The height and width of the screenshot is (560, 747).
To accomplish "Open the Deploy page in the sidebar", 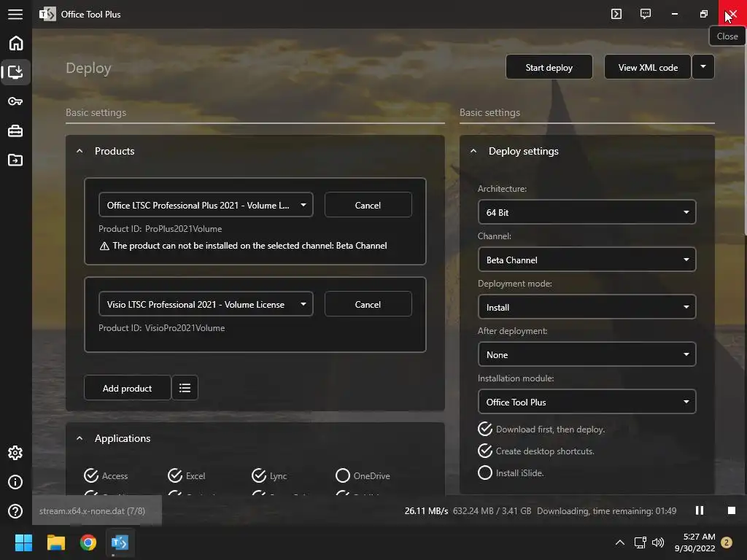I will (16, 72).
